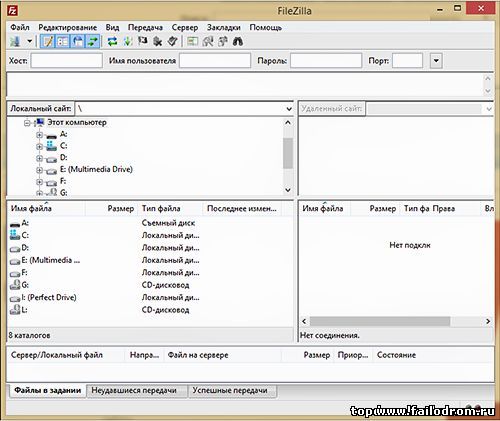This screenshot has width=500, height=421.
Task: Select E: (Multimedia Drive) in the tree
Action: pos(96,169)
